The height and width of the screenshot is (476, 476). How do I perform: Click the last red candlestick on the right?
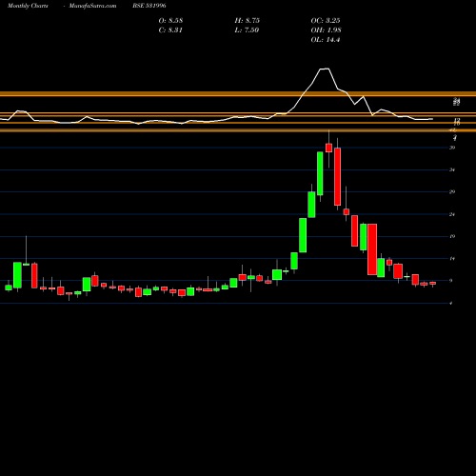[432, 283]
